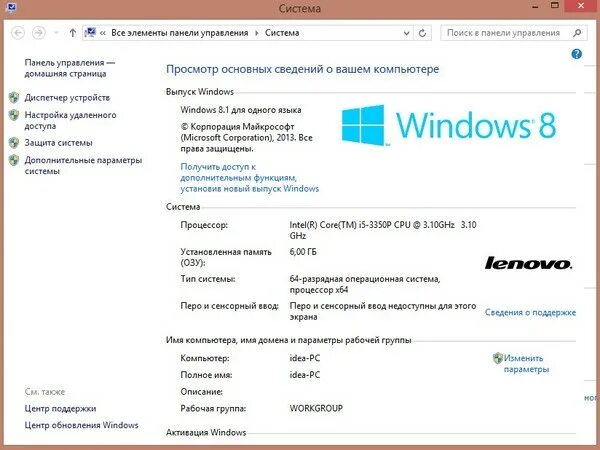
Task: Open Настройка удаленного доступа
Action: coord(70,120)
